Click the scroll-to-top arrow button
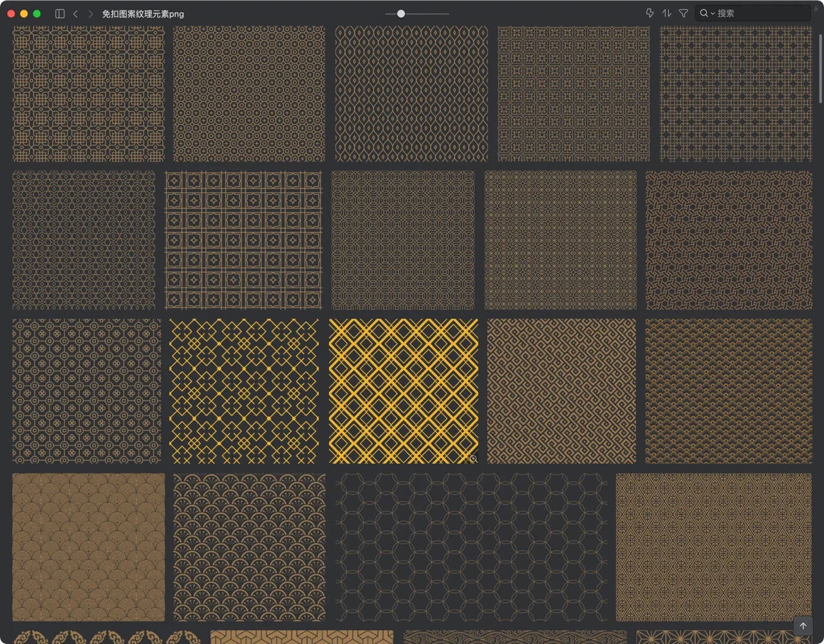 coord(803,625)
